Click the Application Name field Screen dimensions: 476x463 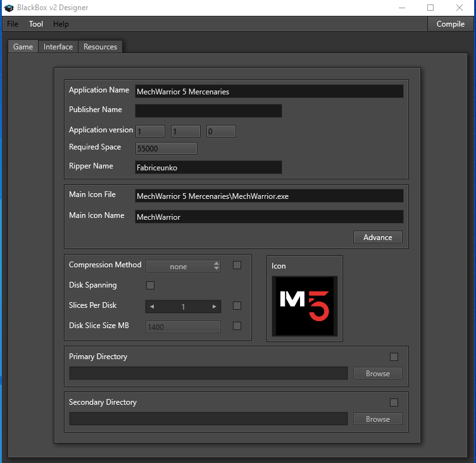(x=269, y=91)
